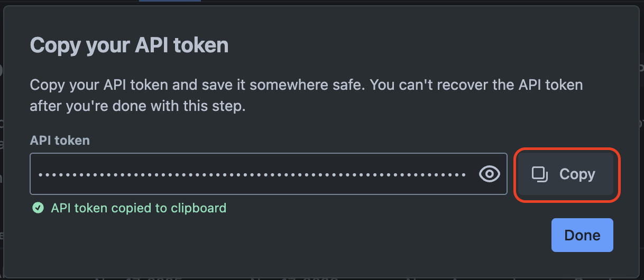Toggle API token visibility with eye icon
The width and height of the screenshot is (644, 280).
(489, 174)
